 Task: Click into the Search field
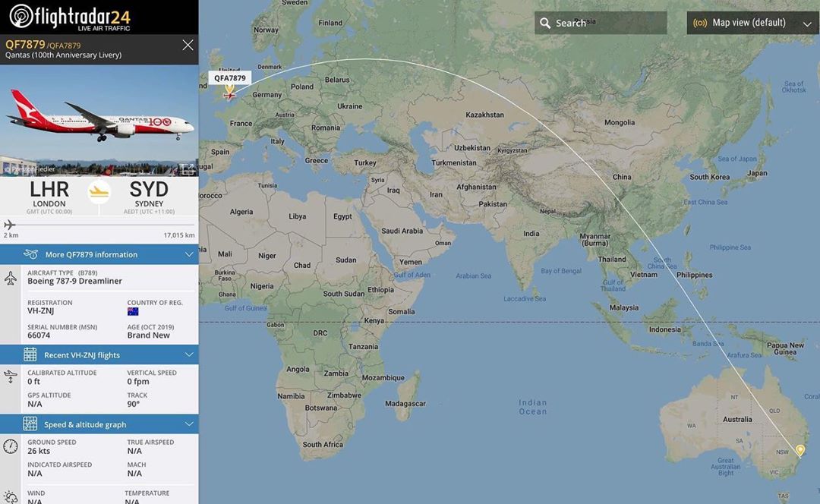(x=607, y=24)
